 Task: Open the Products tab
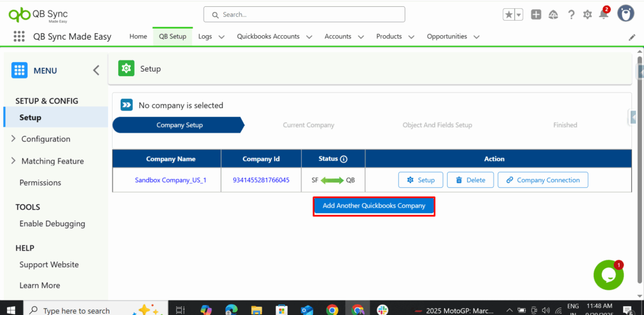389,36
